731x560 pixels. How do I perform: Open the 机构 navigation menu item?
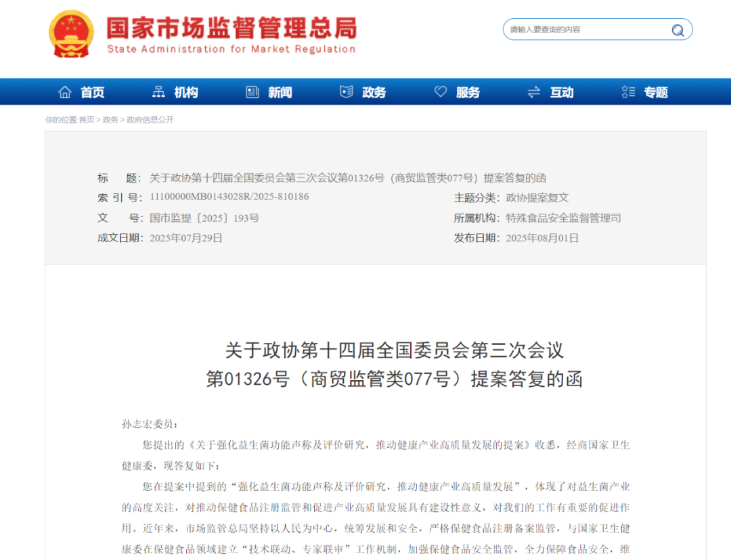[186, 93]
